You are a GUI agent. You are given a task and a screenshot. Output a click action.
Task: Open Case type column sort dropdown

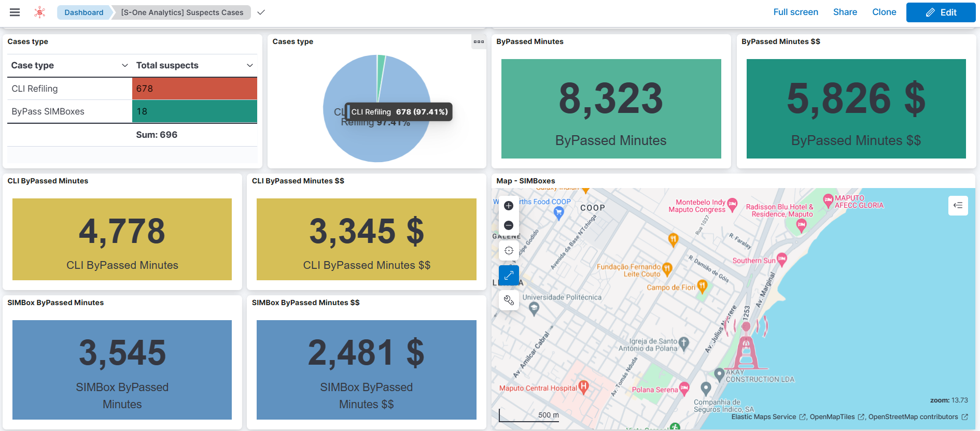point(124,65)
